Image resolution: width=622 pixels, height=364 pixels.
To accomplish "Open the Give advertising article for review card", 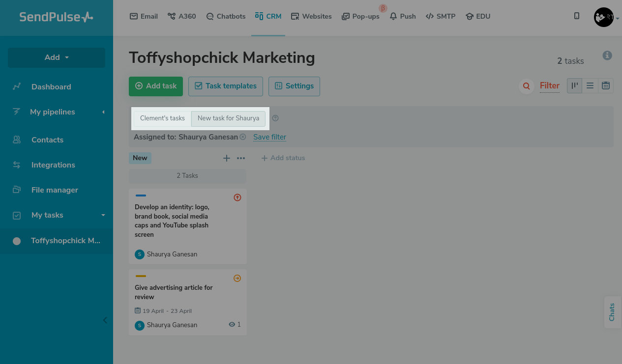I will tap(174, 292).
